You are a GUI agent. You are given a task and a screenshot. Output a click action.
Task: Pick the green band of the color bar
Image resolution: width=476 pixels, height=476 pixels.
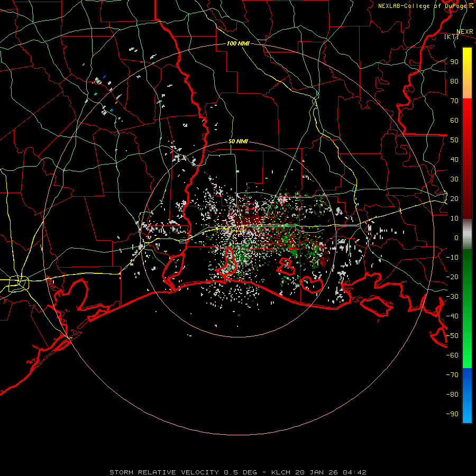(x=467, y=309)
